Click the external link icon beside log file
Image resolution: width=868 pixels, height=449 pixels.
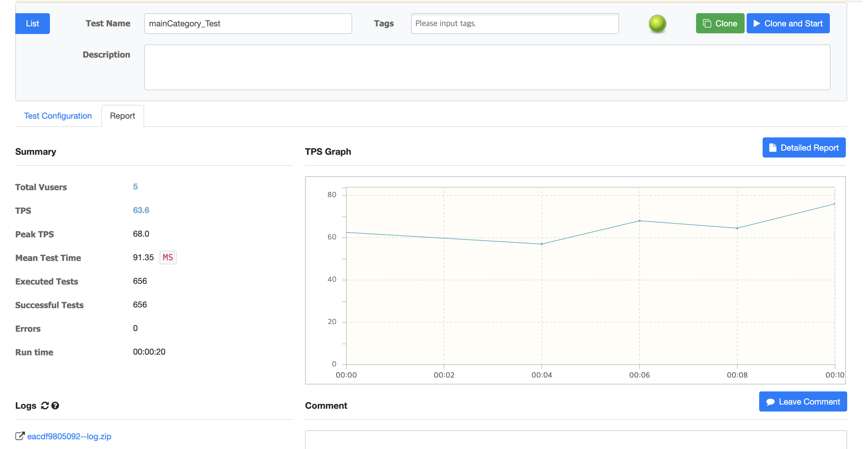tap(20, 436)
